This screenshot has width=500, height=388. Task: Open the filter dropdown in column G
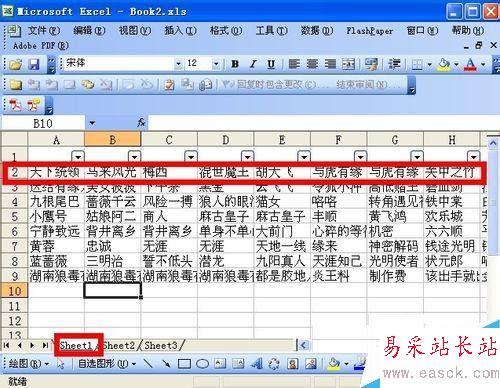click(x=417, y=156)
